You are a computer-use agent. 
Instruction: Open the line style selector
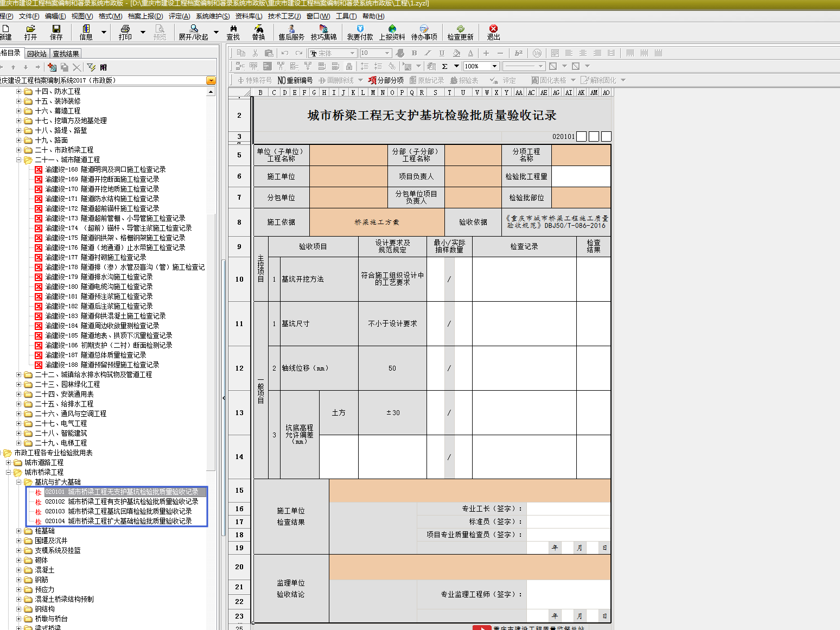click(x=524, y=66)
